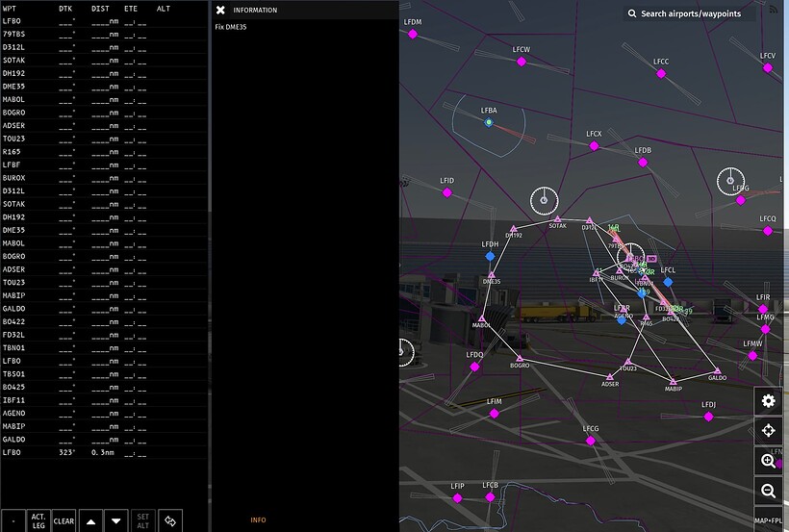Select LFIP airport marker on the map
The width and height of the screenshot is (789, 532).
coord(457,497)
